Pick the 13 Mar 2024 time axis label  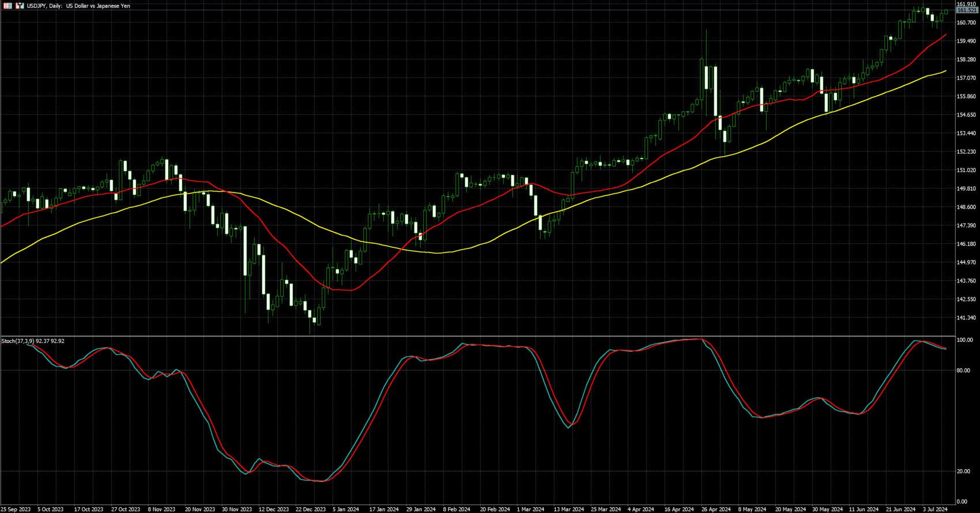(x=569, y=510)
